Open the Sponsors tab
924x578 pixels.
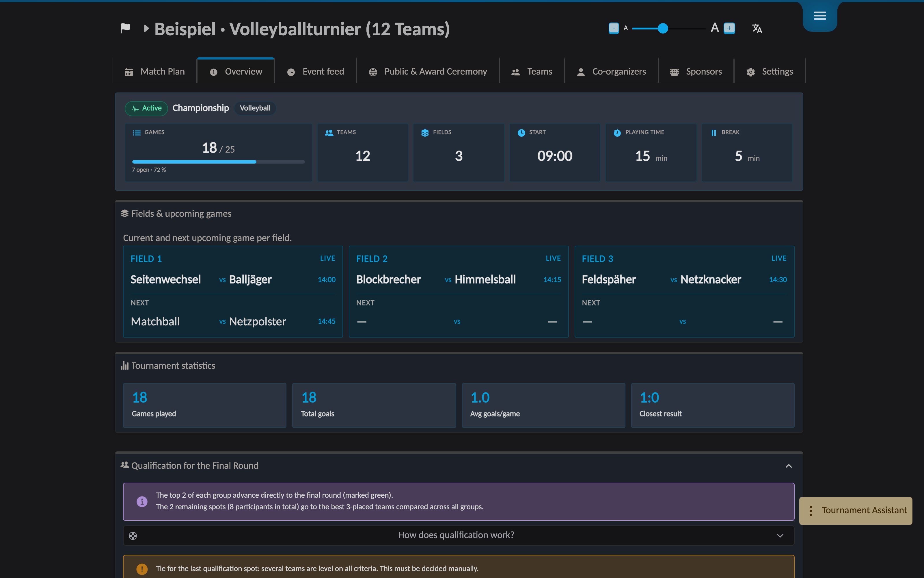696,71
